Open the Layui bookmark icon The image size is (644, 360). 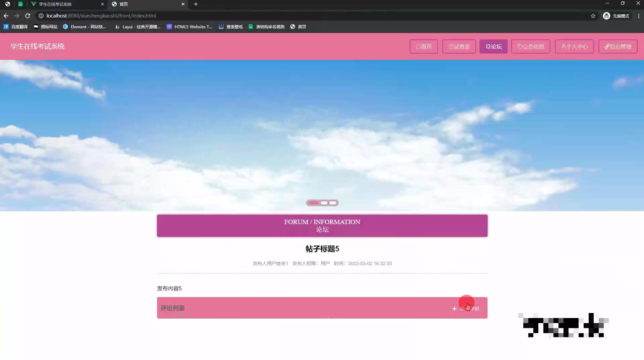pos(117,27)
